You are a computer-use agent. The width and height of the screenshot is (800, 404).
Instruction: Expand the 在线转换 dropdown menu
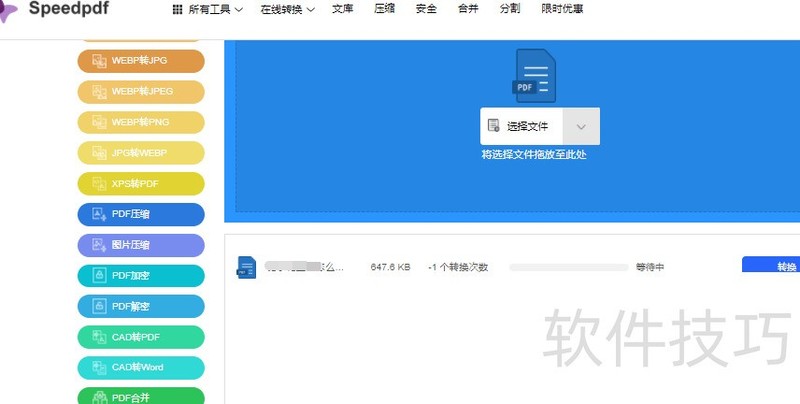(288, 9)
